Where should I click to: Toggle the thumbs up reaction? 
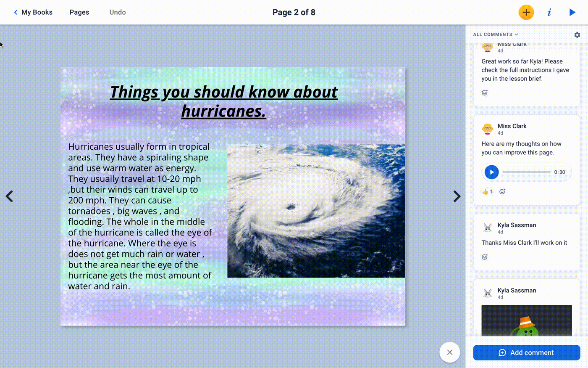point(487,192)
